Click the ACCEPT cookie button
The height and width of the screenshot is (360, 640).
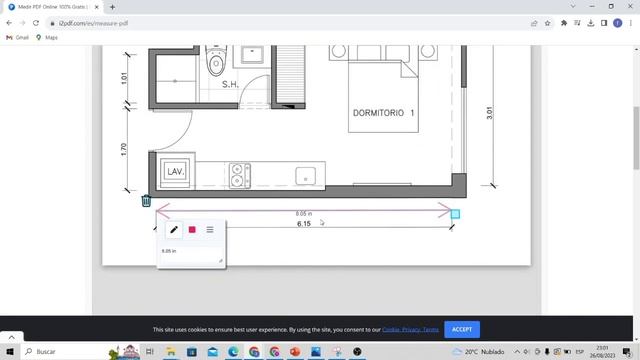462,329
